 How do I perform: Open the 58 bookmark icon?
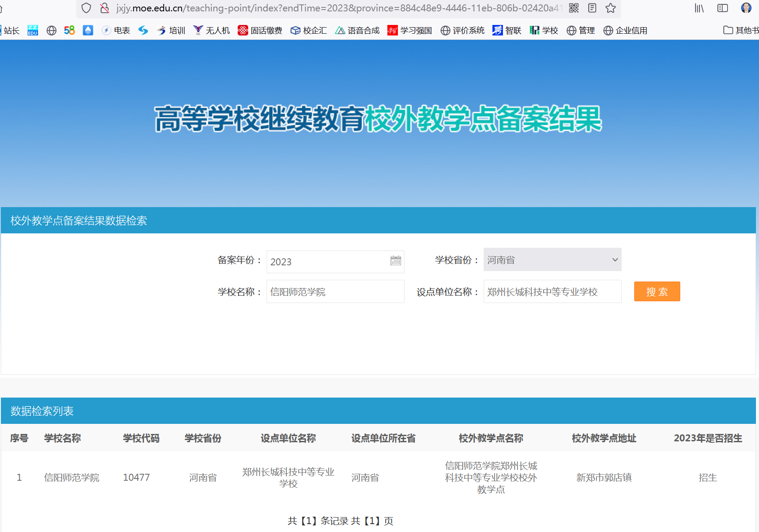pyautogui.click(x=69, y=30)
